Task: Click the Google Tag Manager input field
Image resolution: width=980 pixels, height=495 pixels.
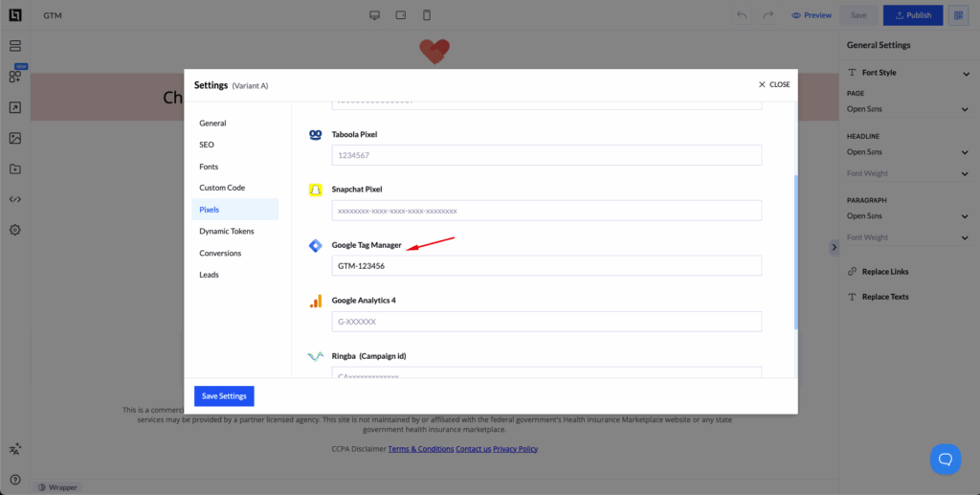Action: tap(546, 265)
